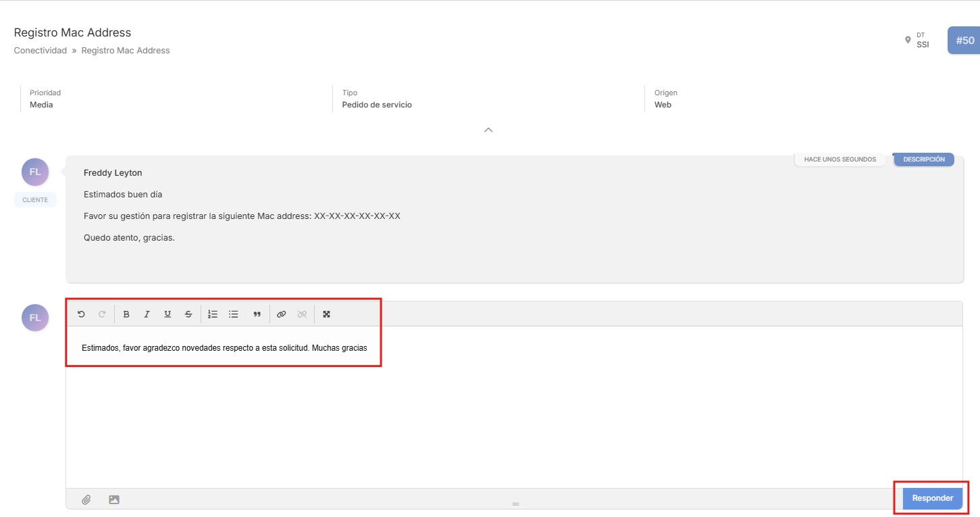Click the ticket number #50 badge

(x=964, y=41)
